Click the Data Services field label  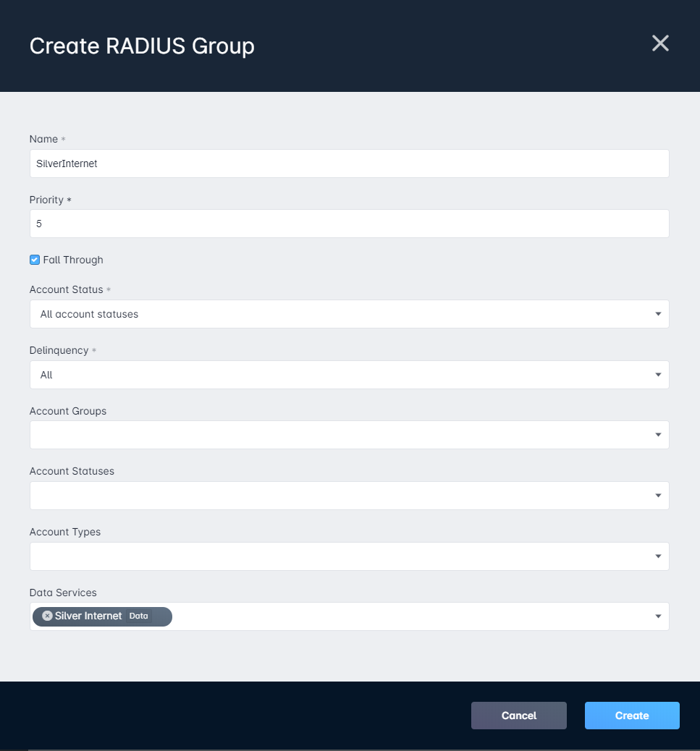[x=63, y=593]
